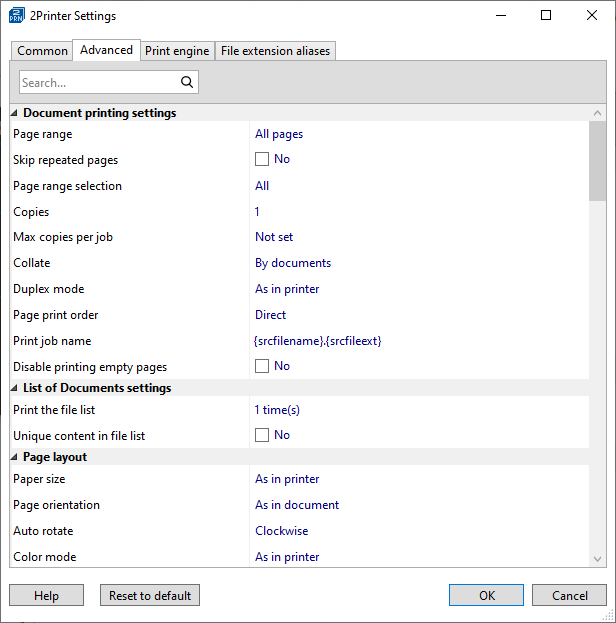Go to File extension aliases tab
Viewport: 616px width, 623px height.
(x=275, y=51)
